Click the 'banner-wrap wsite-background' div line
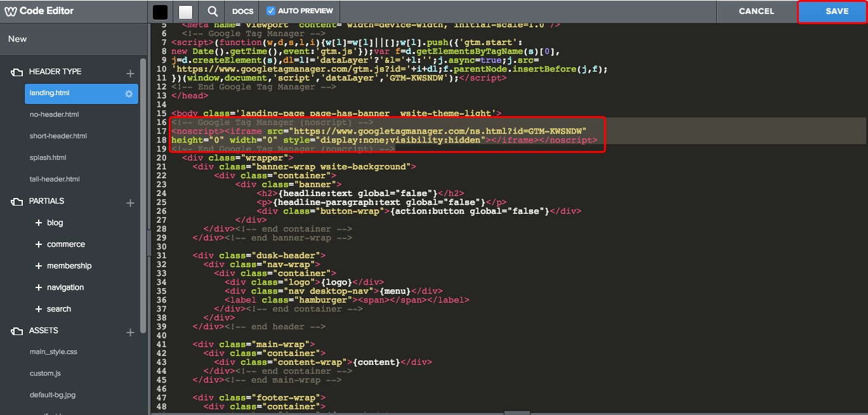868x415 pixels. [305, 167]
